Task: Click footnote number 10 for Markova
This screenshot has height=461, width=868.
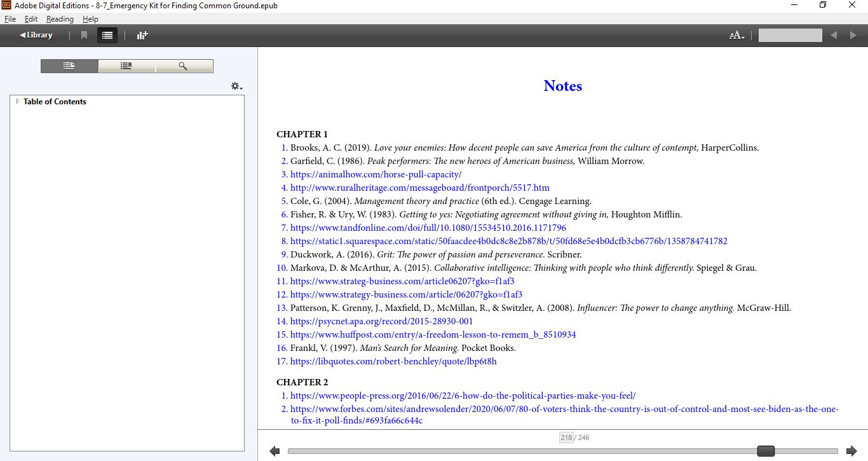Action: pyautogui.click(x=282, y=268)
